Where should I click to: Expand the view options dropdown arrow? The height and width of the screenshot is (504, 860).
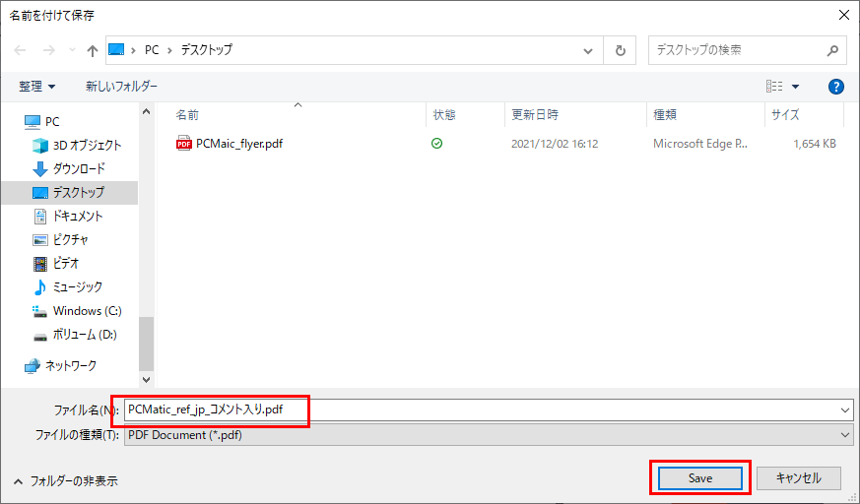coord(796,87)
